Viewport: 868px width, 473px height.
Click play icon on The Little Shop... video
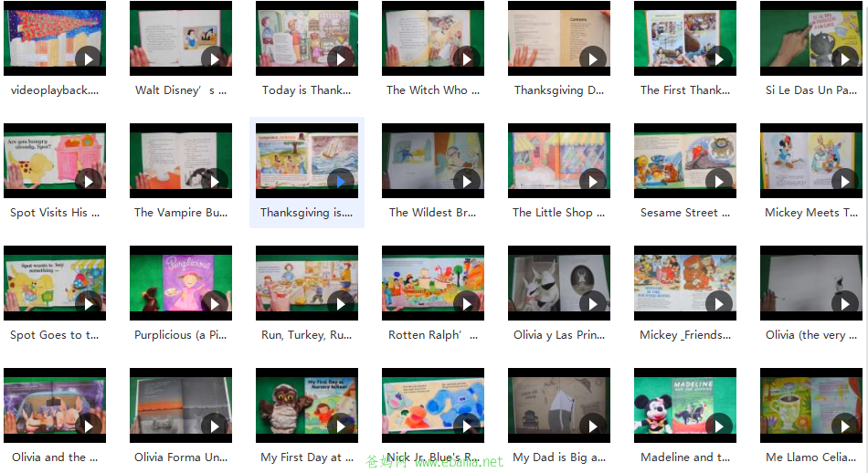pos(593,181)
